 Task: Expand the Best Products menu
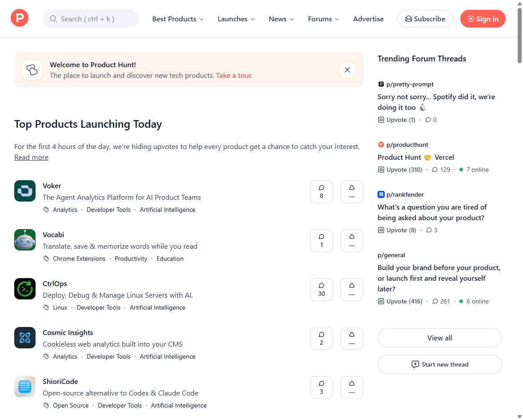(x=178, y=19)
